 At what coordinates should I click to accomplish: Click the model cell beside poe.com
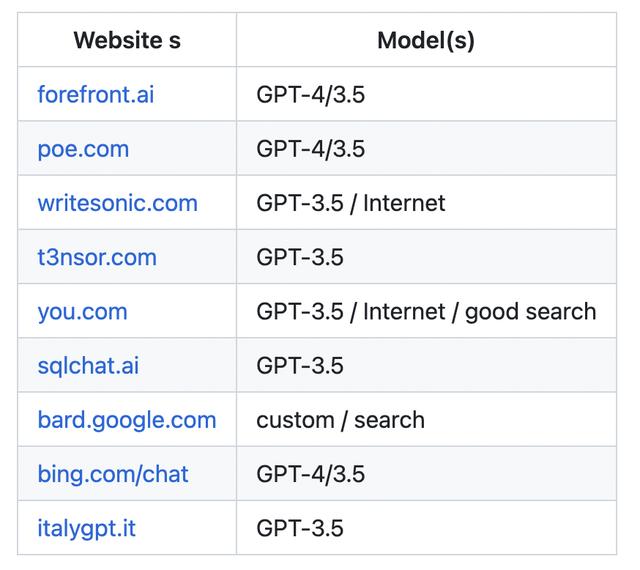[x=310, y=149]
